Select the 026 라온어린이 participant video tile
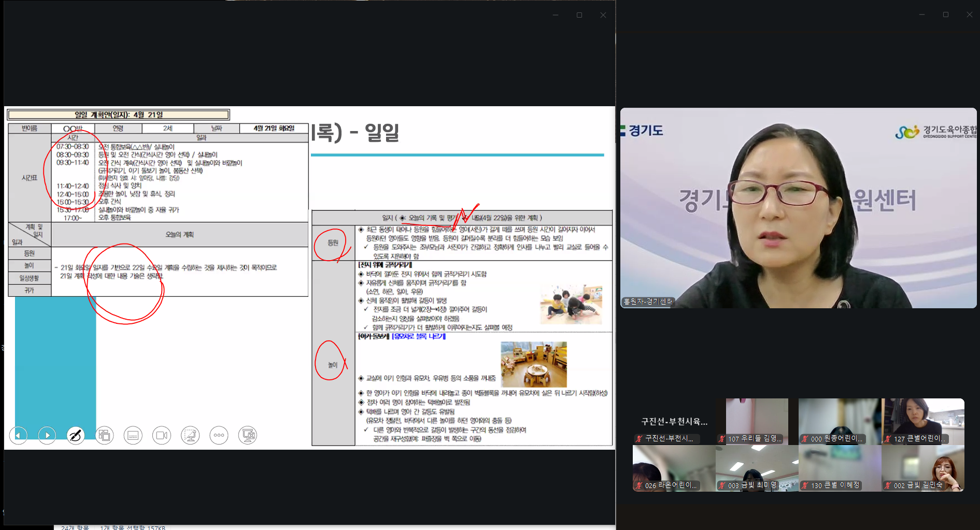This screenshot has height=530, width=980. [x=674, y=468]
